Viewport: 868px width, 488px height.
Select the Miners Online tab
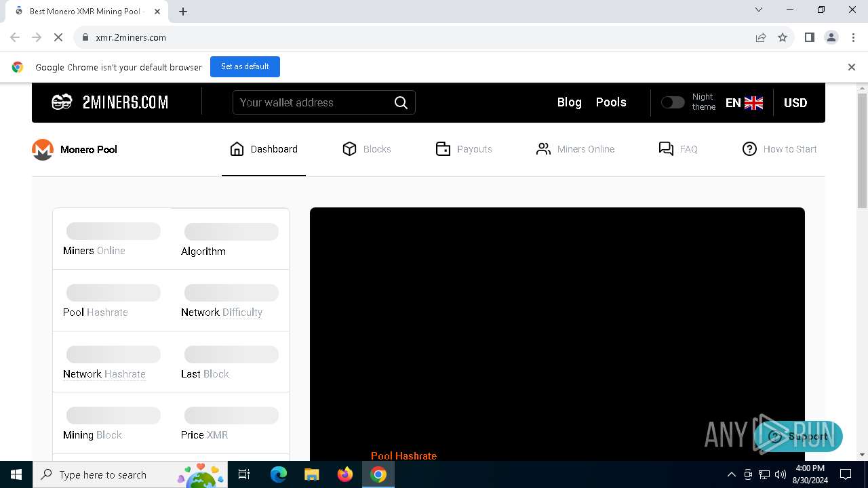(575, 149)
